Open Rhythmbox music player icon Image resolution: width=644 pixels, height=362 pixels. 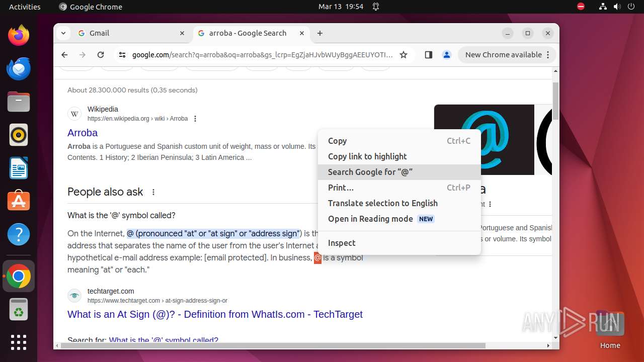pyautogui.click(x=19, y=135)
